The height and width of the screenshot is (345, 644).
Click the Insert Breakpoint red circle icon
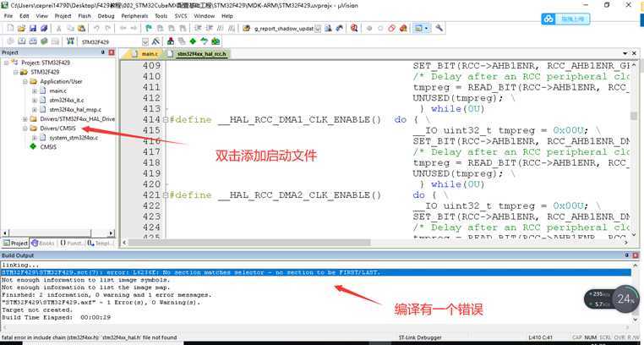point(369,29)
